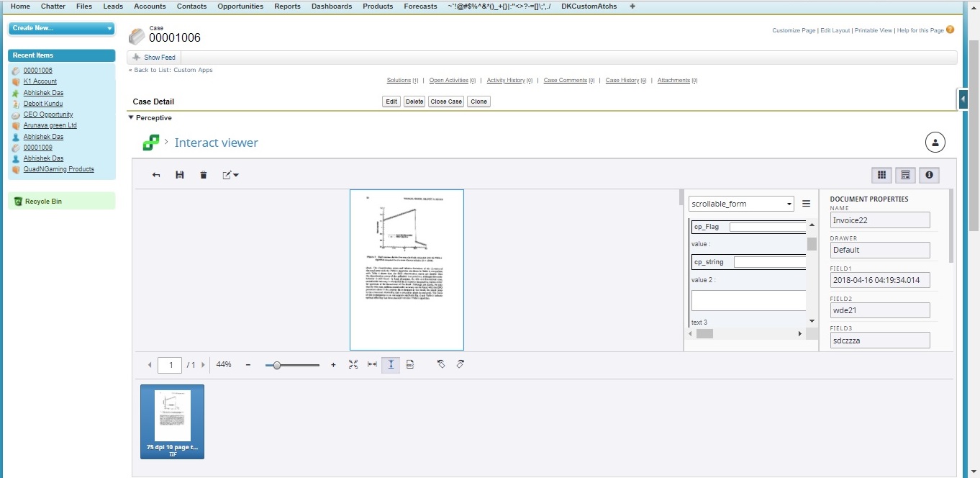The width and height of the screenshot is (980, 478).
Task: Select the 75 dpi TIF page thumbnail
Action: tap(172, 422)
